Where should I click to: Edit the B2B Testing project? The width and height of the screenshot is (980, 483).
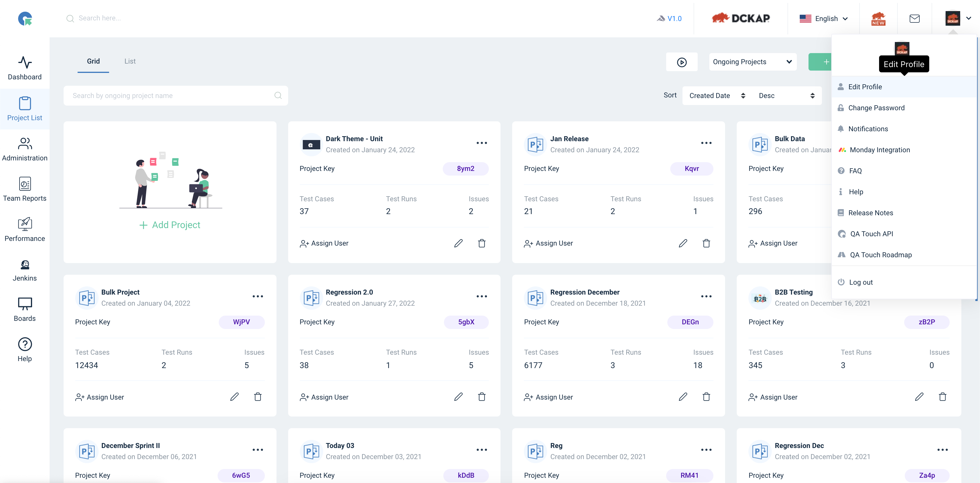[919, 397]
